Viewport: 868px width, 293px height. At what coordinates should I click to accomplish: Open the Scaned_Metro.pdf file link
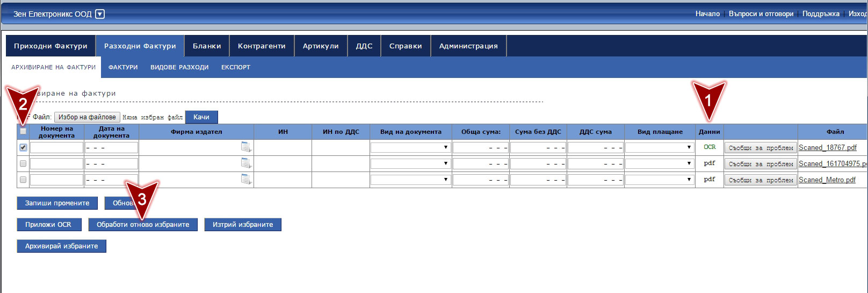point(827,180)
